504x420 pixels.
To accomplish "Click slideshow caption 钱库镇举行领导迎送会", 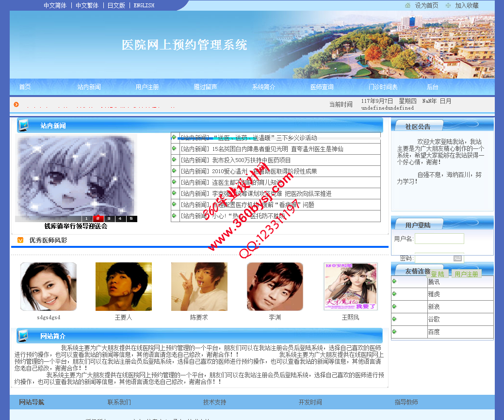I will click(76, 226).
